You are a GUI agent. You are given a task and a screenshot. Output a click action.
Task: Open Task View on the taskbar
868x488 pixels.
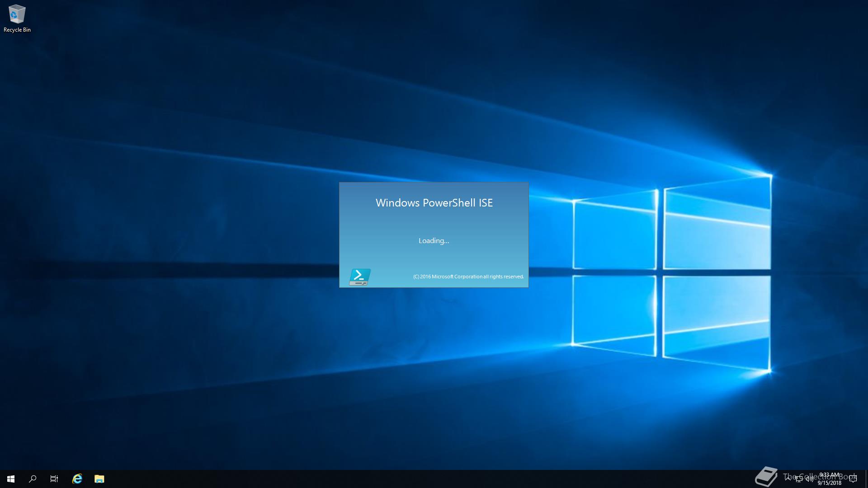[x=54, y=479]
